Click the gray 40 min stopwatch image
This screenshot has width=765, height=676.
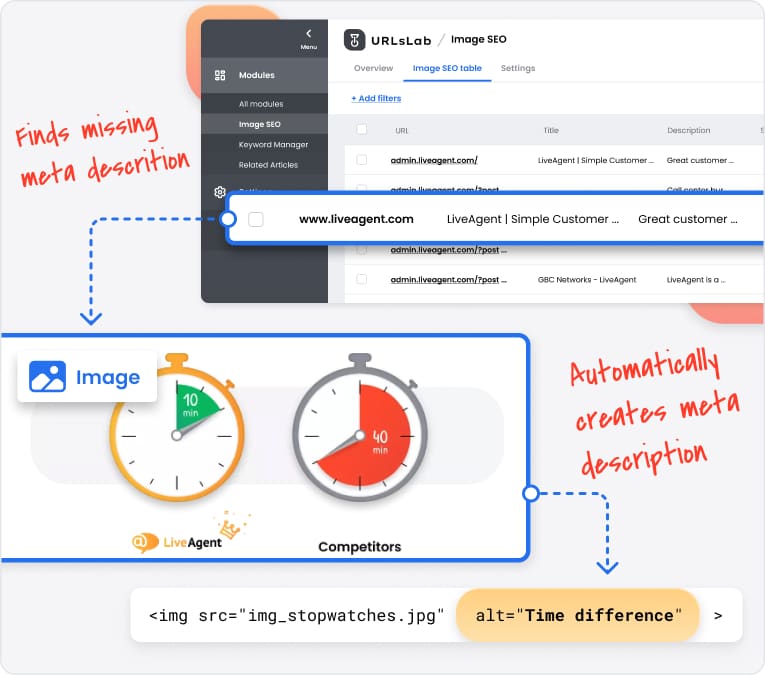click(360, 427)
